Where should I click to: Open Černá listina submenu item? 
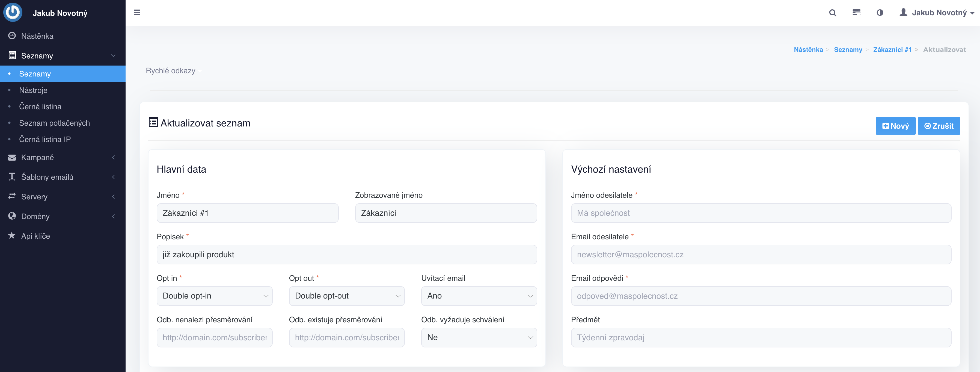pyautogui.click(x=63, y=107)
